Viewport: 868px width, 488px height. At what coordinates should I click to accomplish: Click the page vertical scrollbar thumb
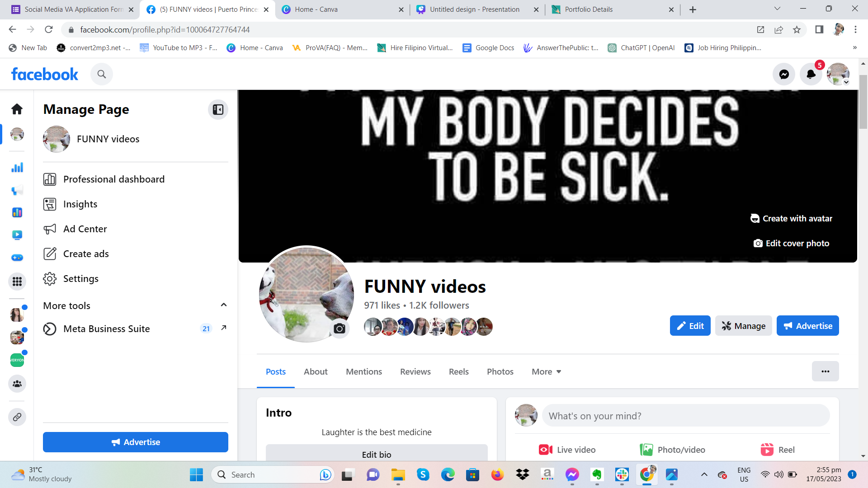point(863,102)
